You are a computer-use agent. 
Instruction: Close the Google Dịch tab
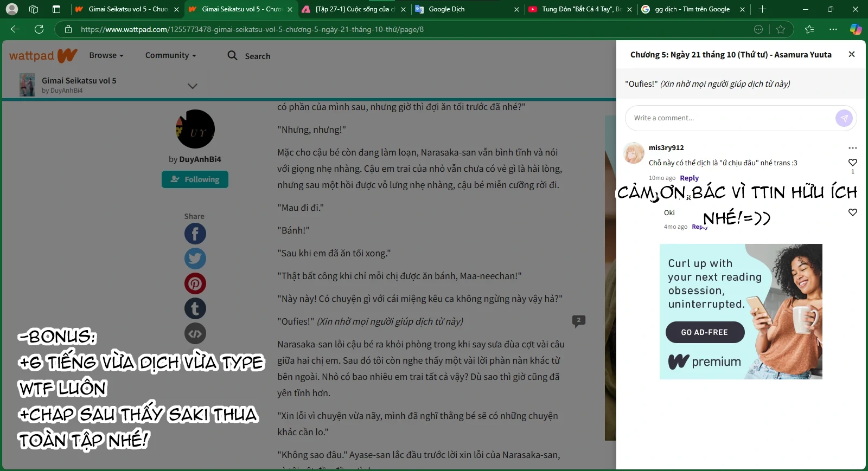point(516,9)
